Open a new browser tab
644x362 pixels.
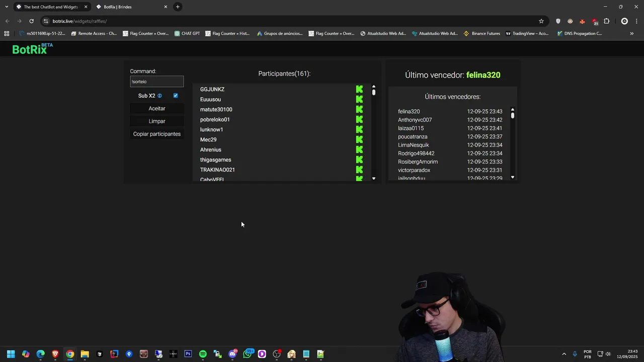(178, 7)
